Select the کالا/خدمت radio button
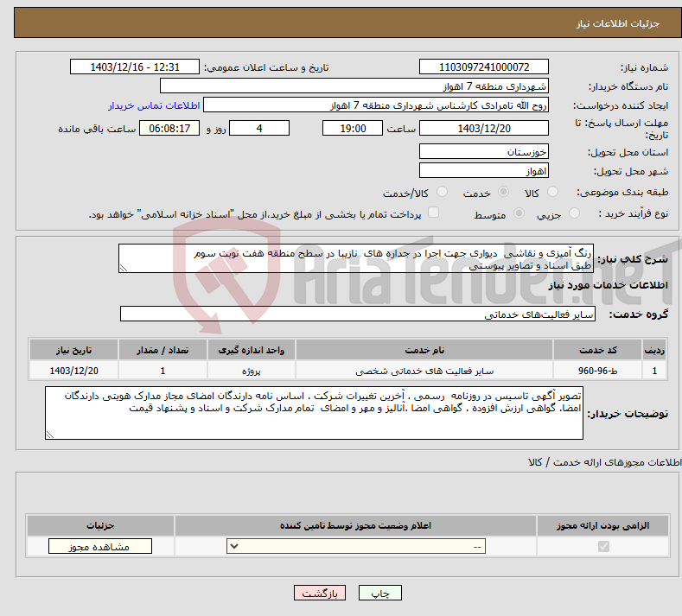682x616 pixels. coord(442,191)
